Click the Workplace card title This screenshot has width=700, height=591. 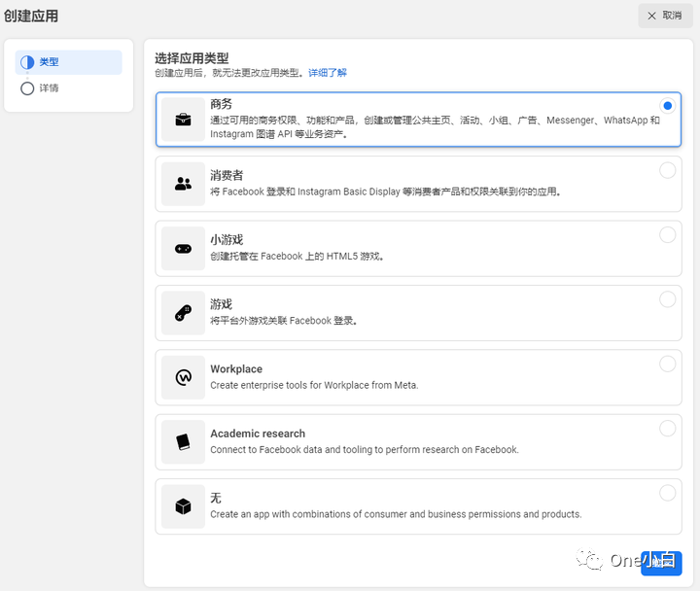[x=236, y=369]
